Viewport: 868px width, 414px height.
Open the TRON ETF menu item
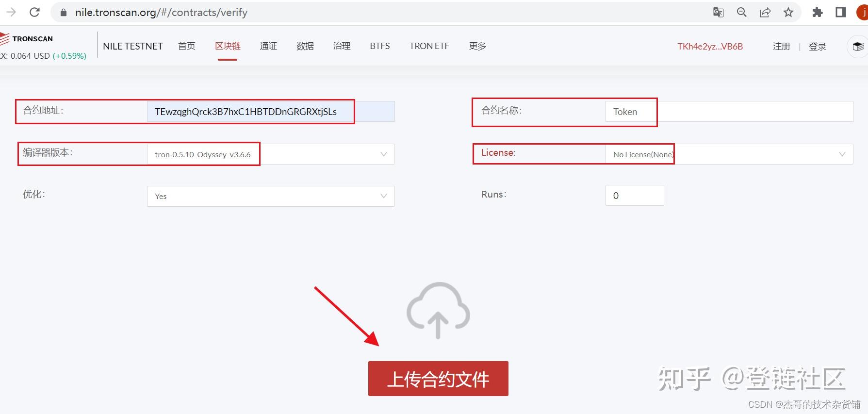[x=429, y=46]
